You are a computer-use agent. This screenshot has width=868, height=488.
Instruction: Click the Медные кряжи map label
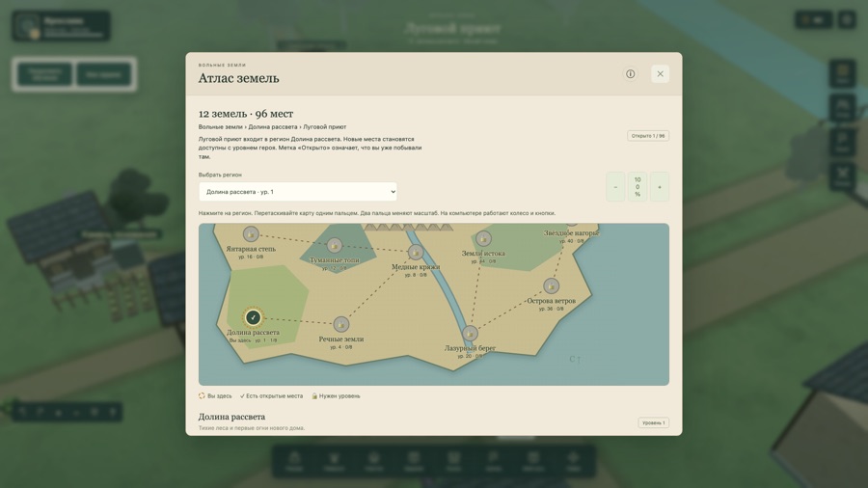[x=416, y=267]
